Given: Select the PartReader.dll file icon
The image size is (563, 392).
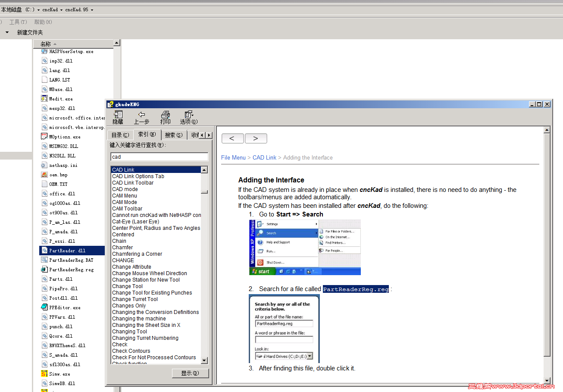Looking at the screenshot, I should tap(44, 251).
